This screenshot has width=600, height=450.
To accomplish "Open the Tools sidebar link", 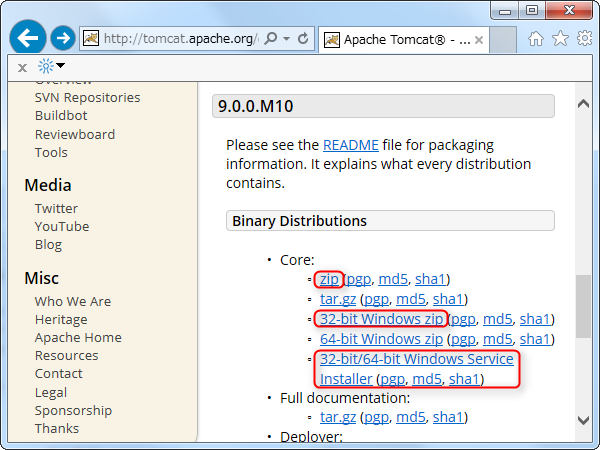I will tap(51, 153).
